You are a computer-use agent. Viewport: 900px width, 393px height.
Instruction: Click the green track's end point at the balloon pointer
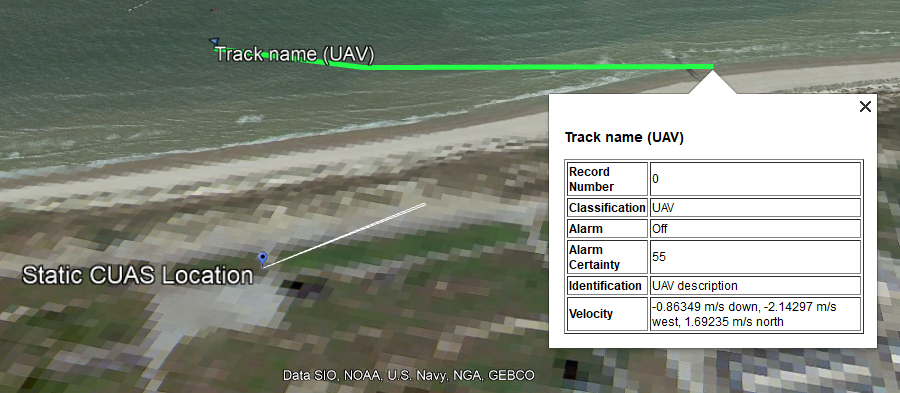(712, 67)
